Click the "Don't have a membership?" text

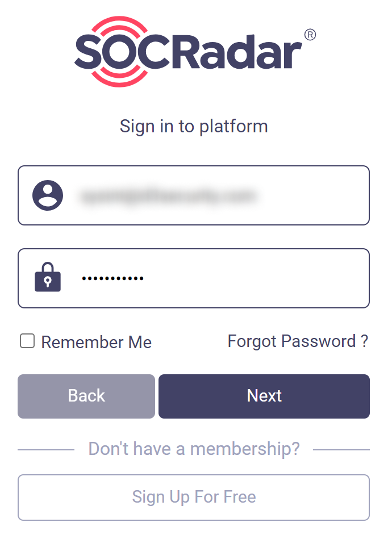tap(194, 449)
